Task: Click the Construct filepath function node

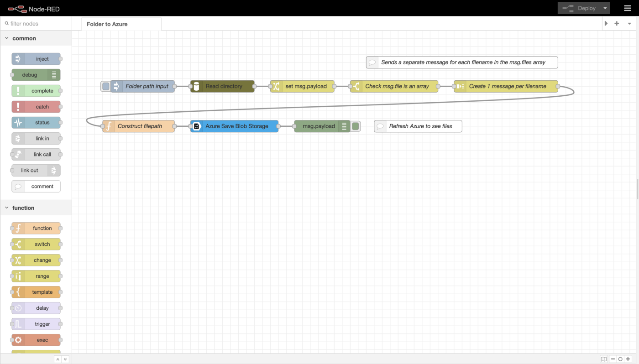Action: tap(139, 126)
